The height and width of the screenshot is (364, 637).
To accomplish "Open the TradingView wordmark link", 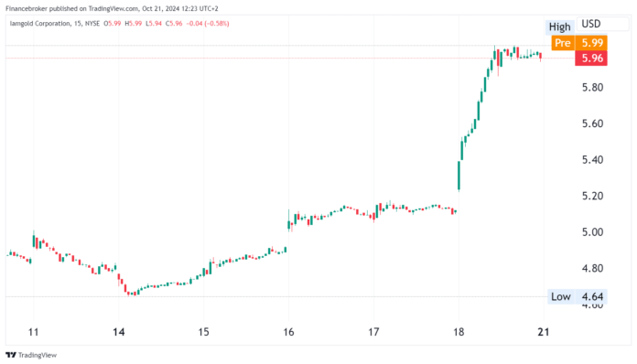I will (38, 355).
